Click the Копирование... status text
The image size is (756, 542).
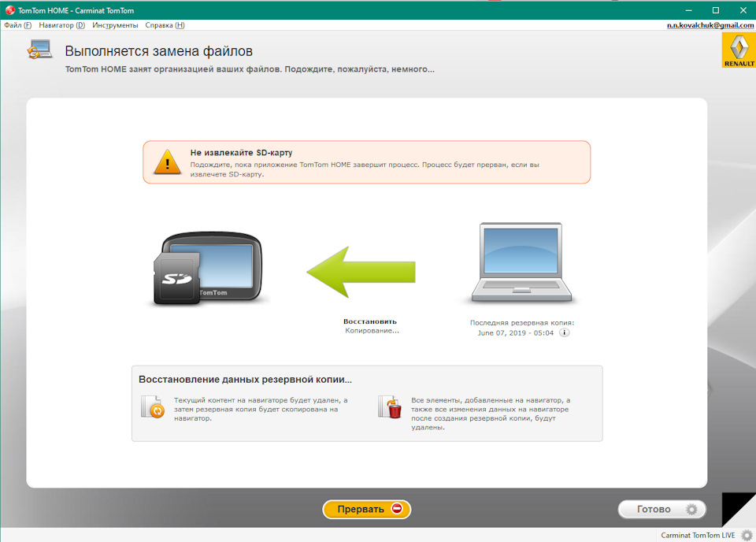pos(372,331)
